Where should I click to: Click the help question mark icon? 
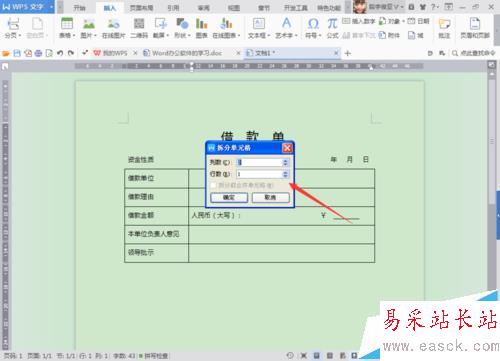433,7
